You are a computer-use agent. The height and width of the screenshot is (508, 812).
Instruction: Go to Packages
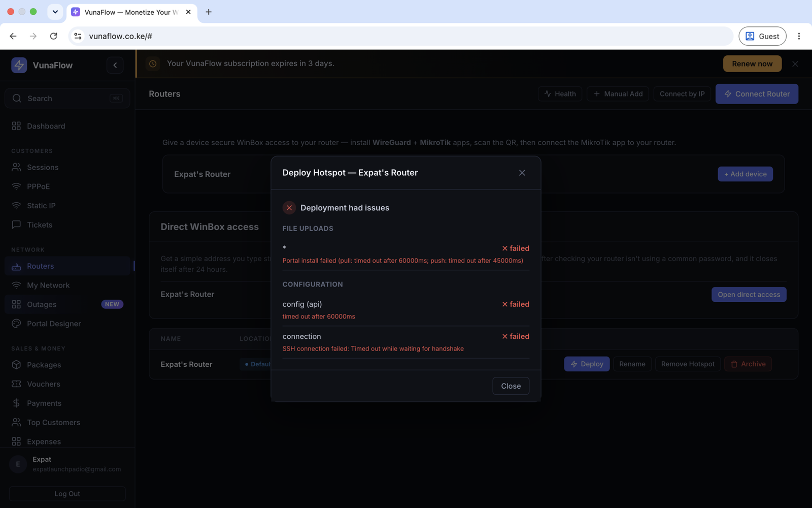67,365
